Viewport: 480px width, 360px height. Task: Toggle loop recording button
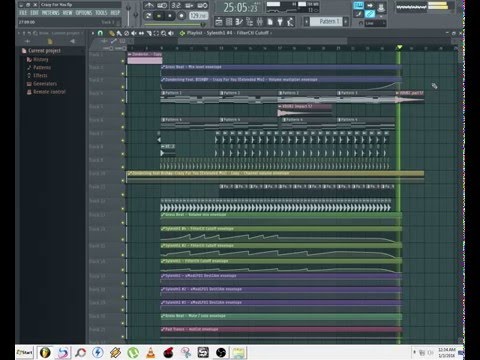pos(202,5)
